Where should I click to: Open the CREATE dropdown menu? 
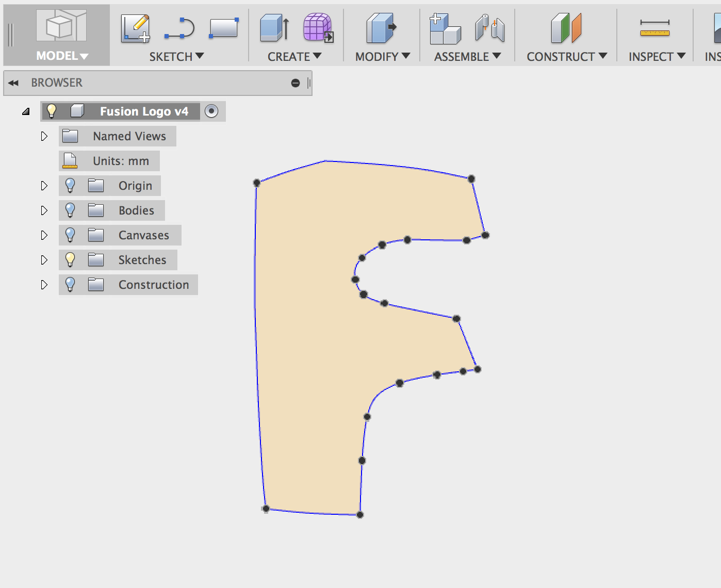294,57
